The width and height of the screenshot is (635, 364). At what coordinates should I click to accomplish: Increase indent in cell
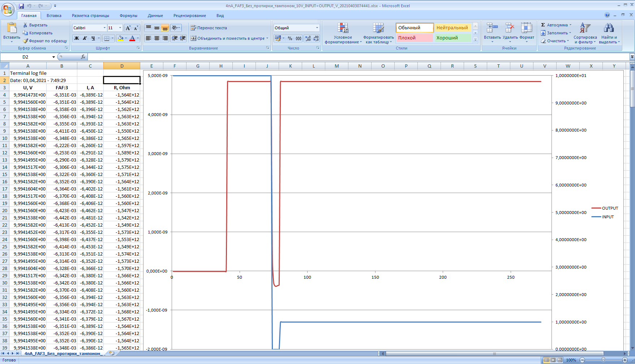(183, 38)
